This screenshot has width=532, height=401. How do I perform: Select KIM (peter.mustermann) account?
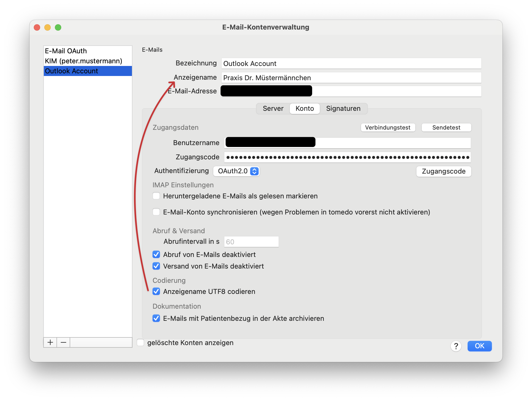(88, 61)
